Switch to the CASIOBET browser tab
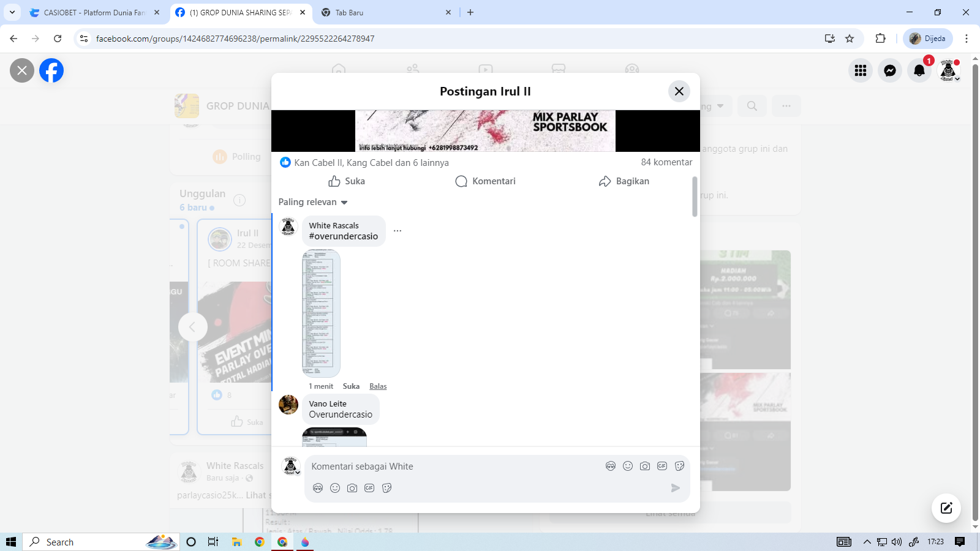The image size is (980, 551). [93, 12]
